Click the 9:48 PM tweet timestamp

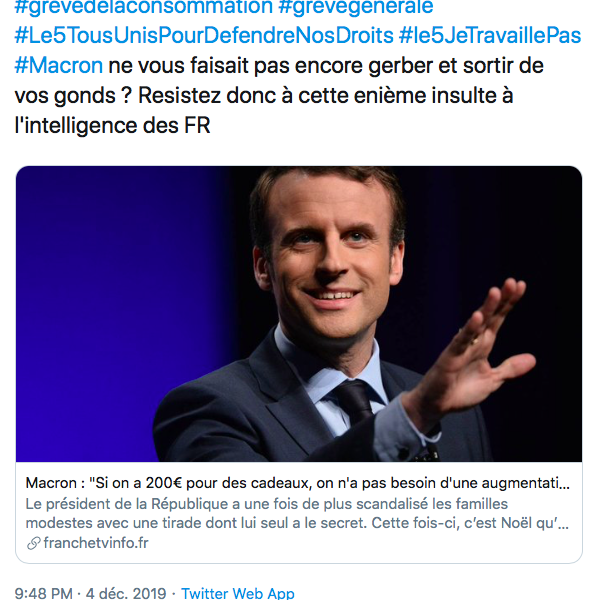(43, 593)
